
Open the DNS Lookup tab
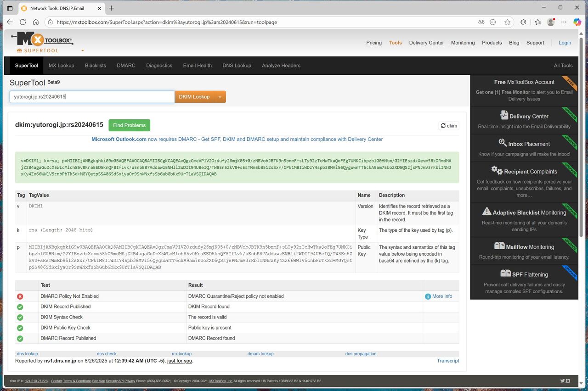pos(237,66)
